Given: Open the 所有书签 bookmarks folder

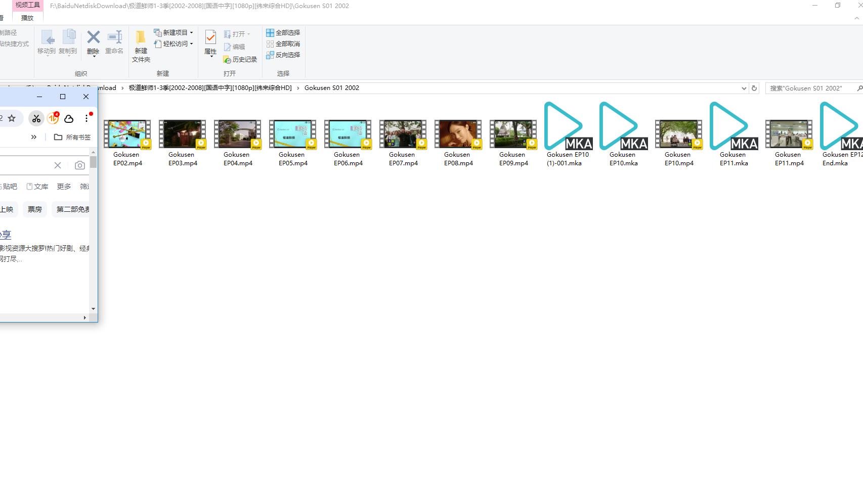Looking at the screenshot, I should coord(72,137).
